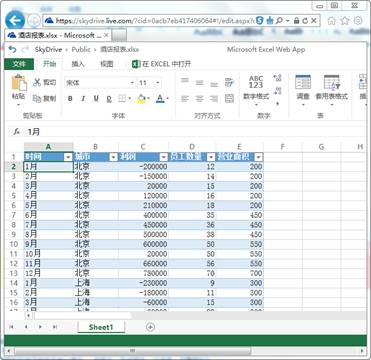Screen dimensions: 371x360
Task: Select cell with 780000
Action: point(143,273)
